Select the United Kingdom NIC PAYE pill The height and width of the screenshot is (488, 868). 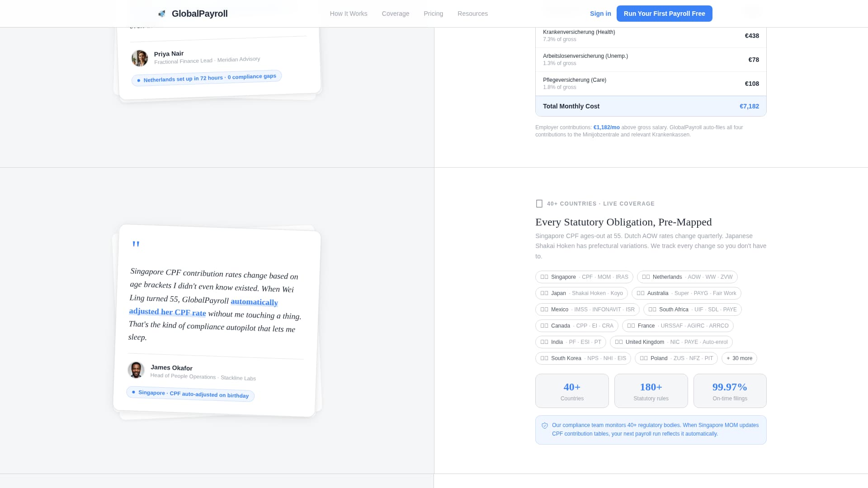coord(670,342)
